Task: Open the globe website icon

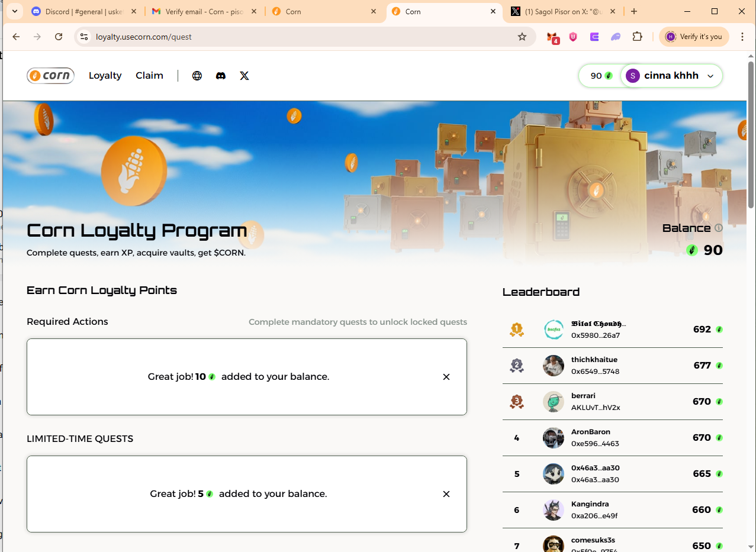Action: (197, 76)
